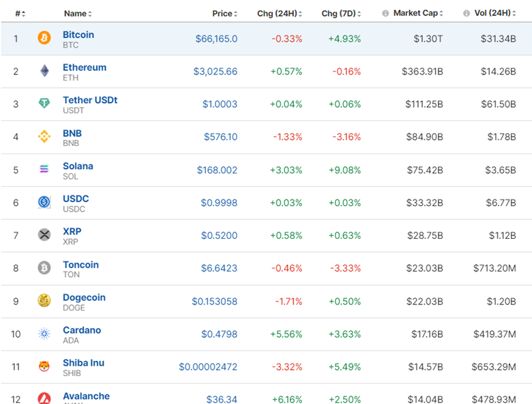Click Avalanche price $36.34
532x404 pixels.
point(222,399)
